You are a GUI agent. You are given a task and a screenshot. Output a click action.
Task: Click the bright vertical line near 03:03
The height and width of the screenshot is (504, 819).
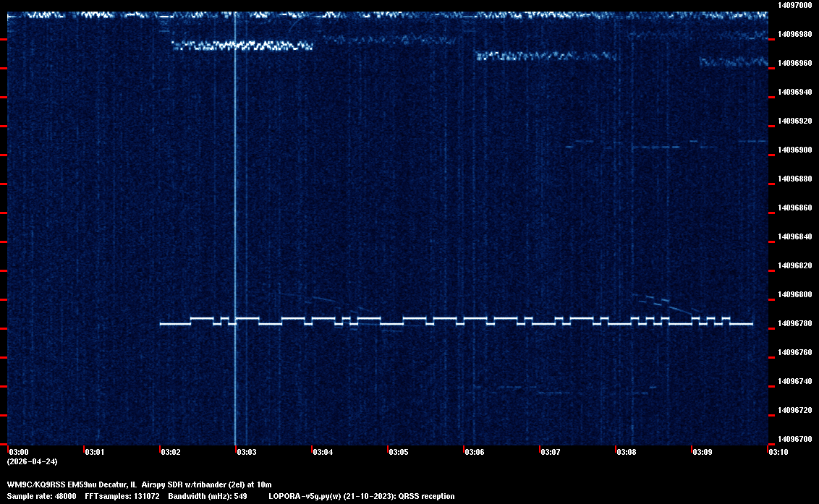click(x=235, y=217)
